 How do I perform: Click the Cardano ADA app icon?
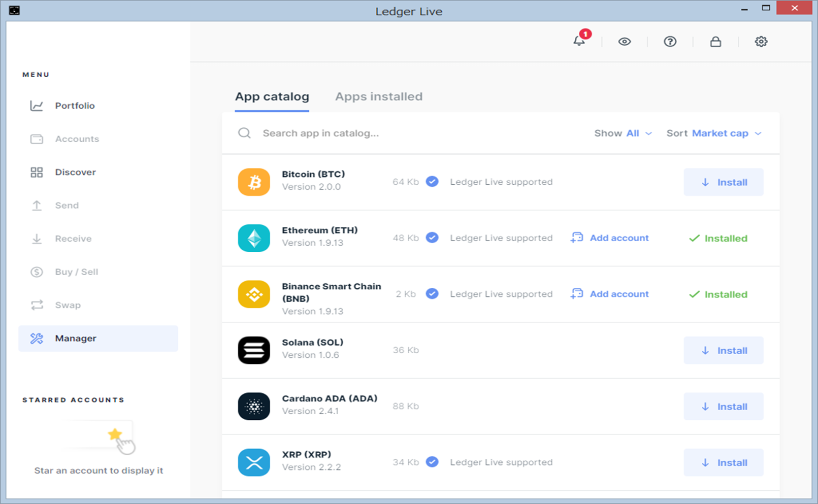(x=254, y=407)
